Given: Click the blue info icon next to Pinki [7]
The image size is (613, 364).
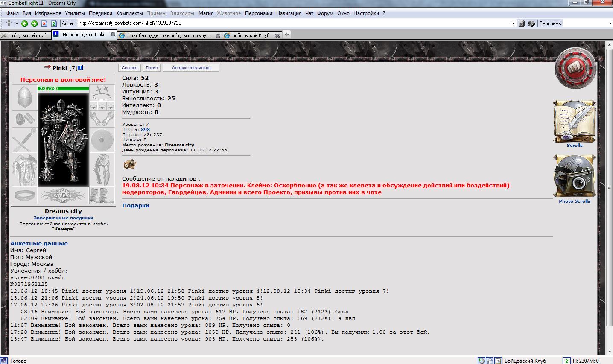Looking at the screenshot, I should 81,68.
